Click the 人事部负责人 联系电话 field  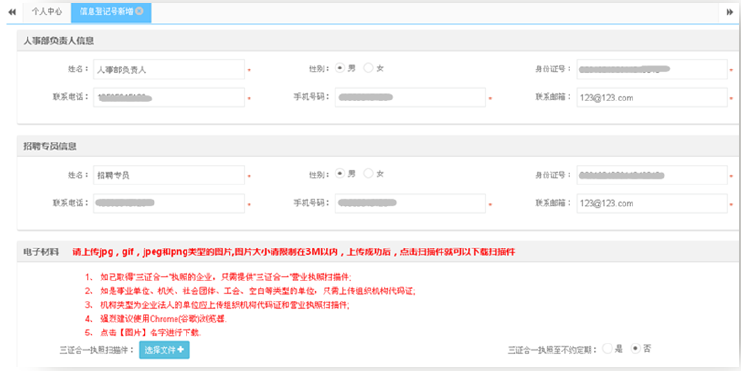169,97
